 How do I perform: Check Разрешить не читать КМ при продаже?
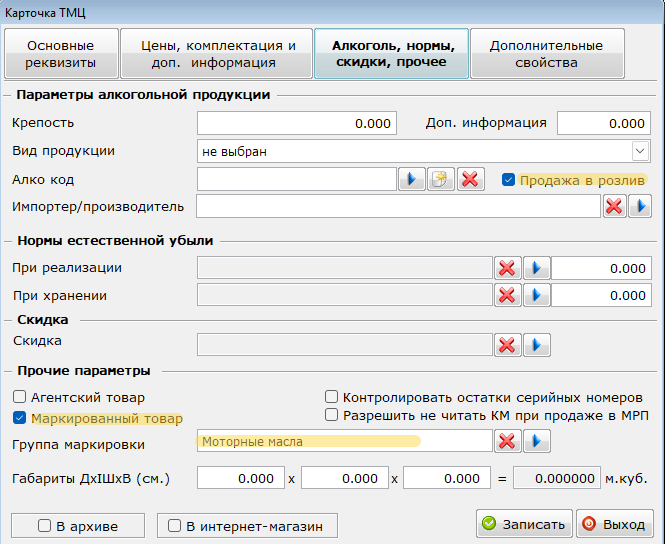331,415
